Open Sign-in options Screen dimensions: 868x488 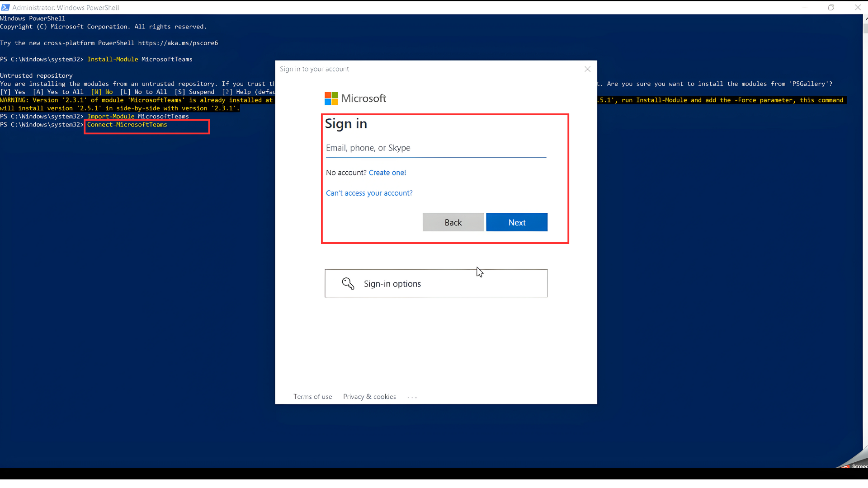[436, 283]
